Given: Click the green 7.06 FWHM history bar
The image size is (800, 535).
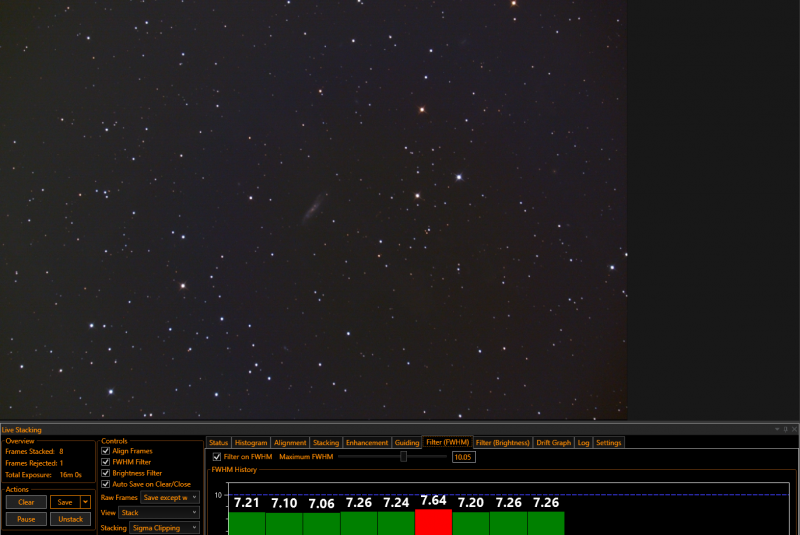Looking at the screenshot, I should pyautogui.click(x=321, y=524).
